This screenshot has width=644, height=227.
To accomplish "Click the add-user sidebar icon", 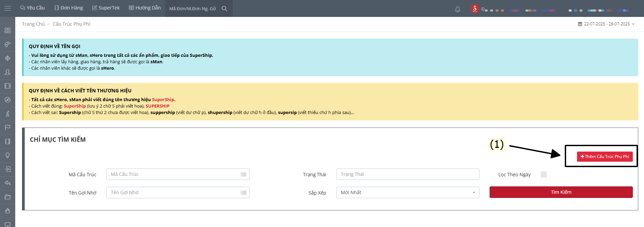I will click(x=7, y=72).
